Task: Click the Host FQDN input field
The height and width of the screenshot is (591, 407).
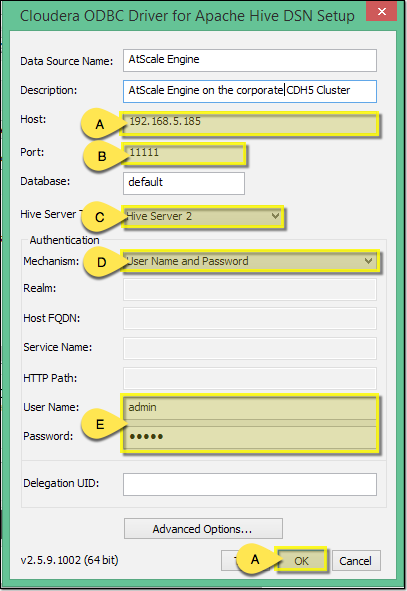Action: coord(249,318)
